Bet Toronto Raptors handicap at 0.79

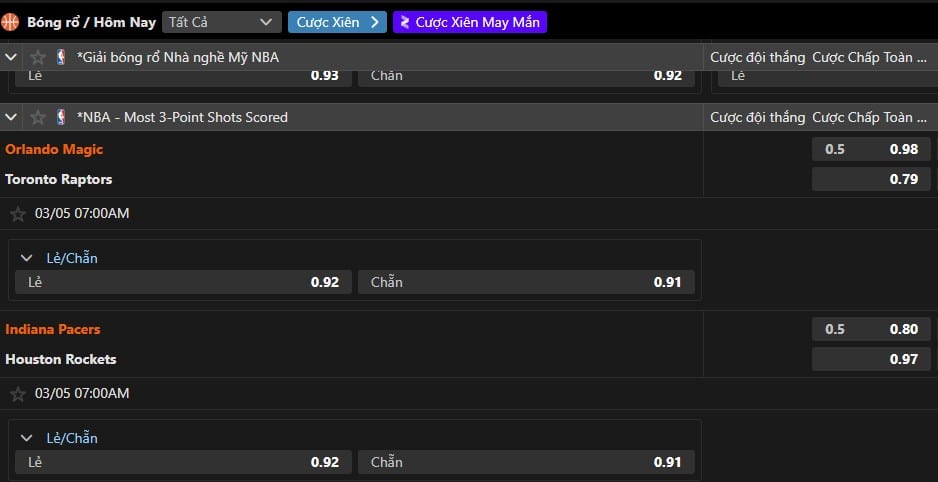click(871, 179)
